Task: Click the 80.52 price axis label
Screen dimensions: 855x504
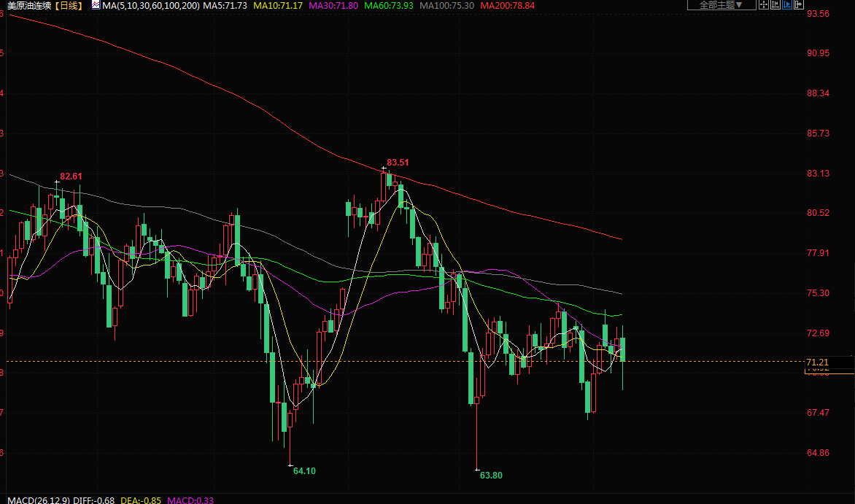Action: [818, 213]
